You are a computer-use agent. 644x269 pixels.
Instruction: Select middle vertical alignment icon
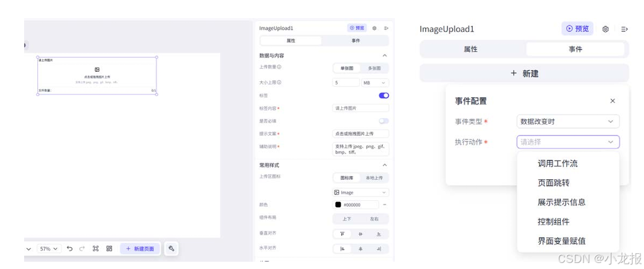click(361, 234)
